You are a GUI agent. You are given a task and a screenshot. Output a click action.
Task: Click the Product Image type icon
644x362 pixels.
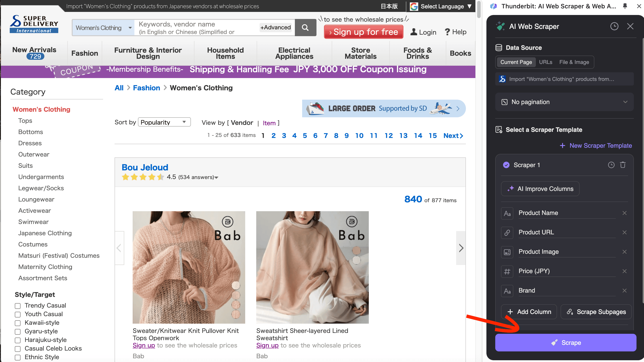pyautogui.click(x=507, y=252)
